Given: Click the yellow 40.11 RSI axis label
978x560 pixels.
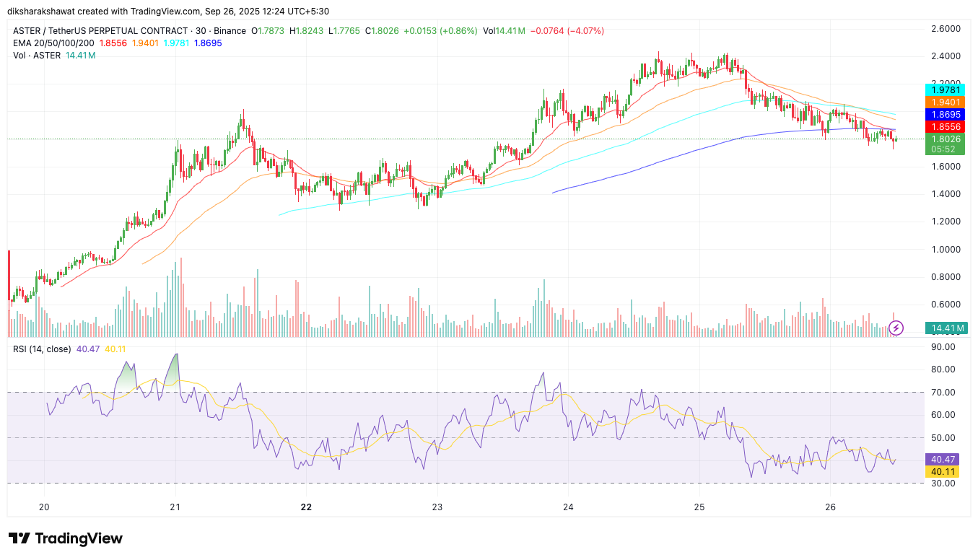Looking at the screenshot, I should 942,471.
